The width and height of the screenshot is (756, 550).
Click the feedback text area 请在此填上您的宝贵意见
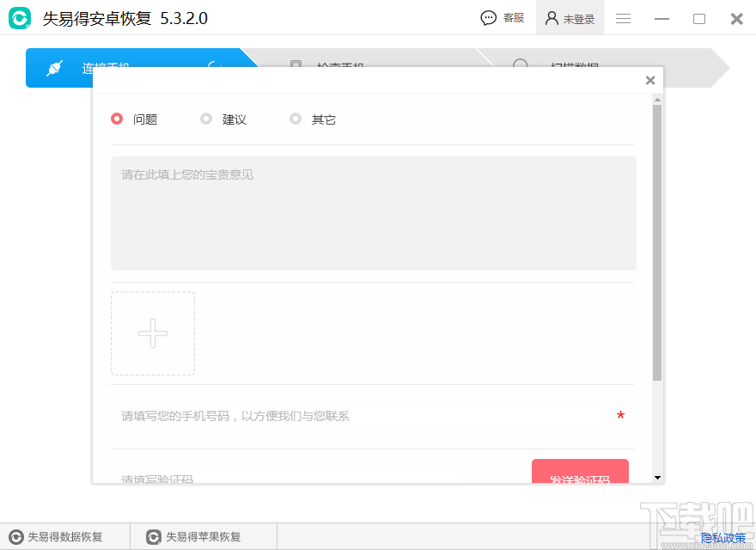[374, 213]
